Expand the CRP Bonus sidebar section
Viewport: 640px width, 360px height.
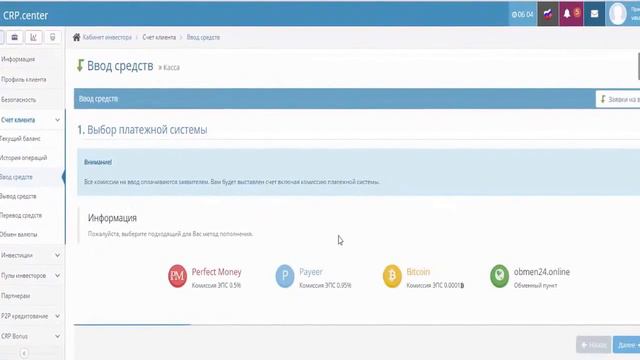(x=32, y=336)
